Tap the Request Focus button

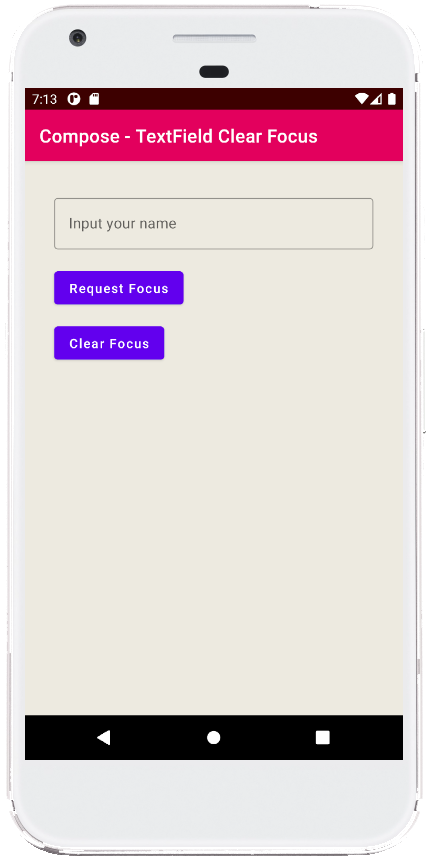(x=119, y=288)
